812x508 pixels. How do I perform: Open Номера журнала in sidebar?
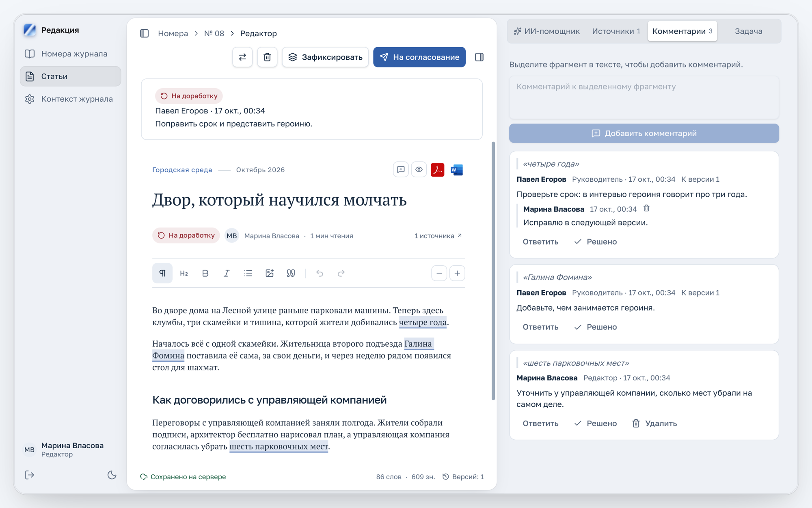coord(71,54)
